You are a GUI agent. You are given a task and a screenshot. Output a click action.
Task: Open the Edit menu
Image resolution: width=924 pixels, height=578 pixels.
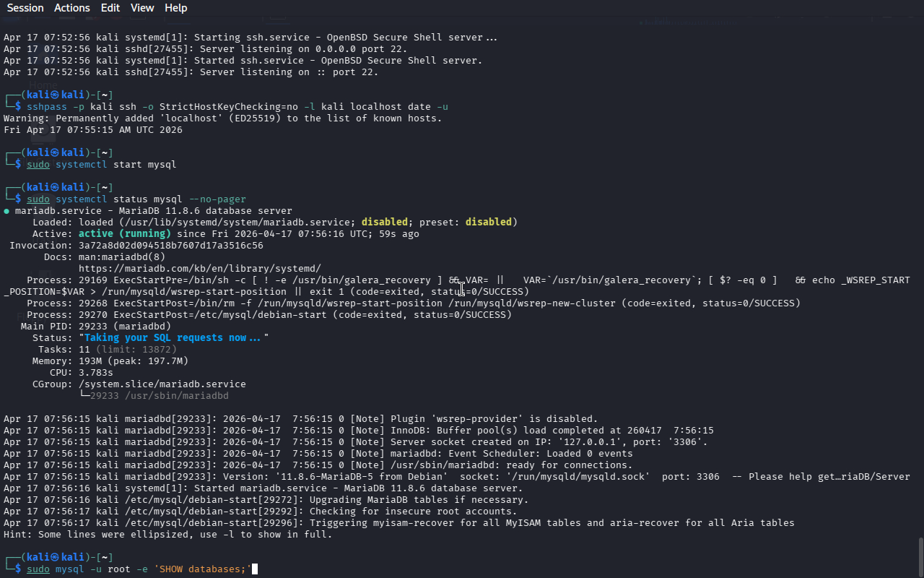[110, 8]
